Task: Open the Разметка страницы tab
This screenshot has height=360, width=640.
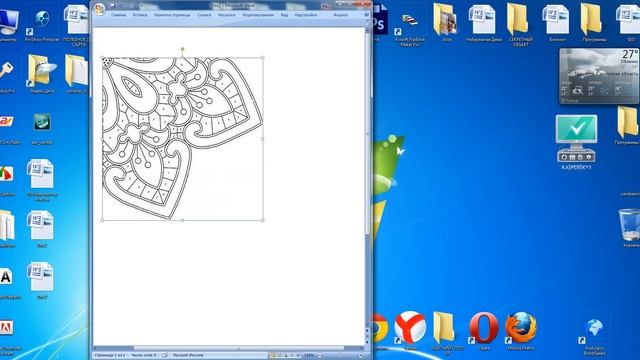Action: 172,15
